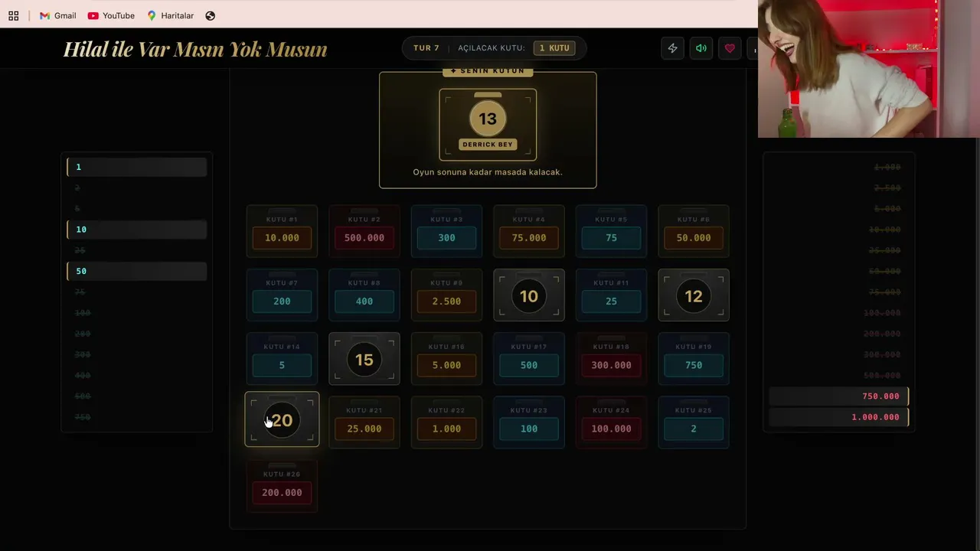Click opened Kutu #9 showing 2.500
Image resolution: width=980 pixels, height=551 pixels.
(446, 295)
